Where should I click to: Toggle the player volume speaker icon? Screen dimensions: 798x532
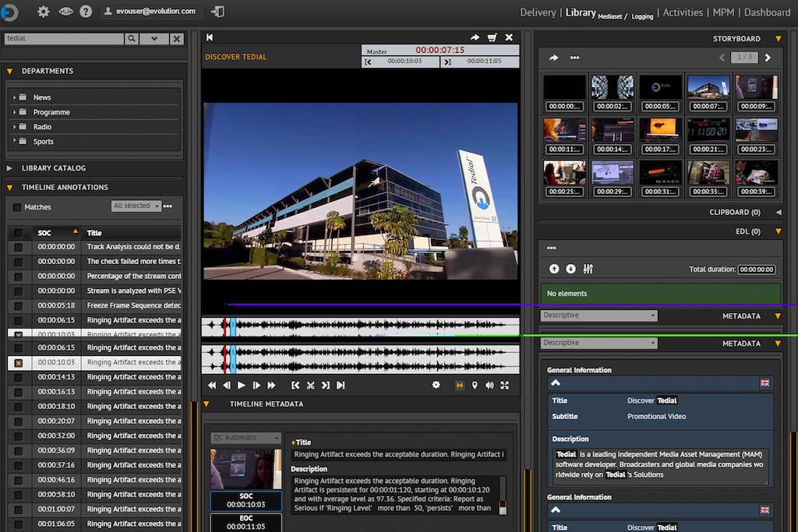pyautogui.click(x=489, y=386)
